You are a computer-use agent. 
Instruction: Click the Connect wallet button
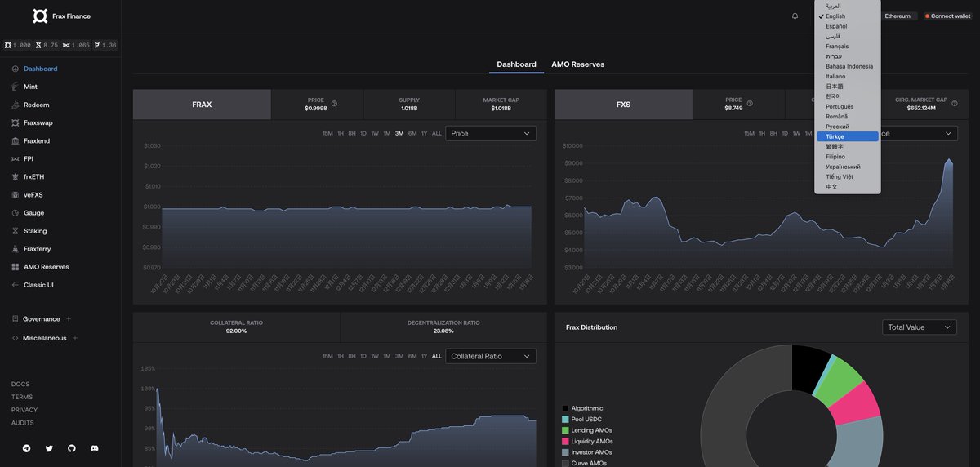point(947,16)
